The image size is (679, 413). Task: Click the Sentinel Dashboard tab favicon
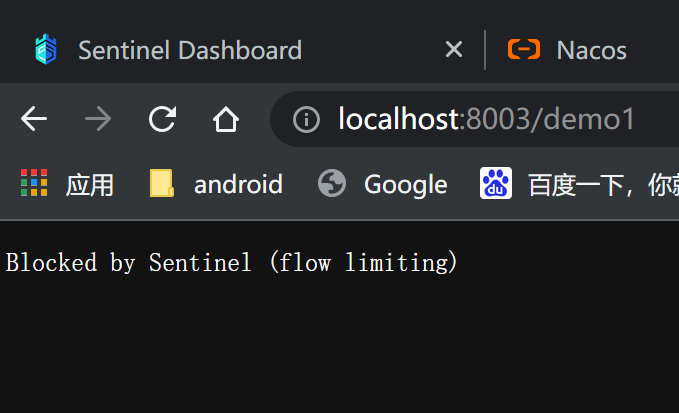click(x=46, y=49)
